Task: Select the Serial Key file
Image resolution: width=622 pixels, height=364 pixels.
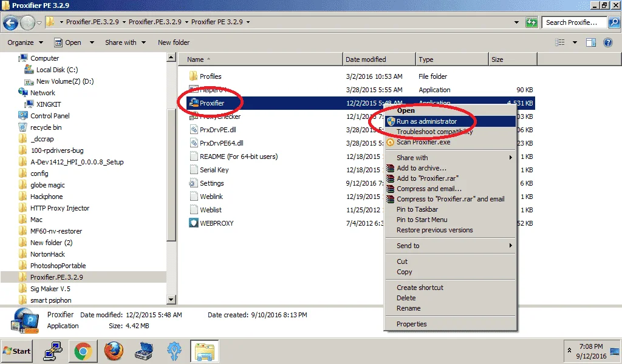Action: point(214,169)
